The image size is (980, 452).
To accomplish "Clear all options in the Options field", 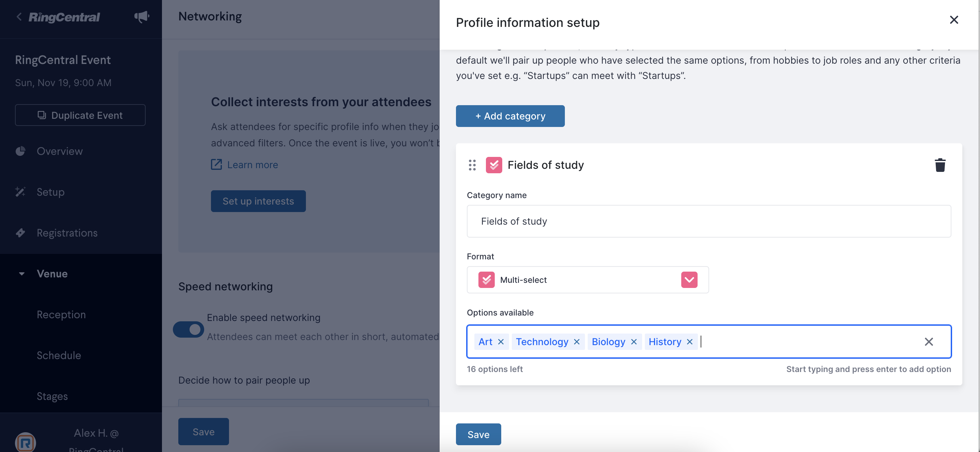I will 929,342.
